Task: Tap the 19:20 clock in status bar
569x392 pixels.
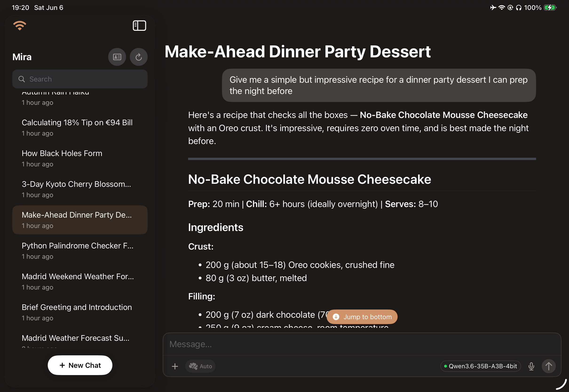Action: (x=20, y=8)
